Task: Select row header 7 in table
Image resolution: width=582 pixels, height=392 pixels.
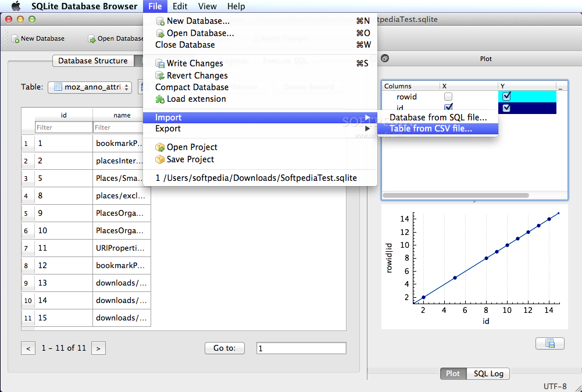Action: point(28,248)
